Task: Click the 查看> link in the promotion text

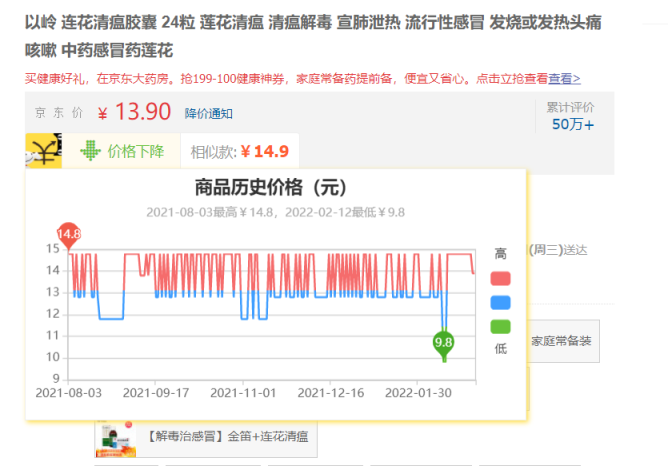Action: point(563,78)
